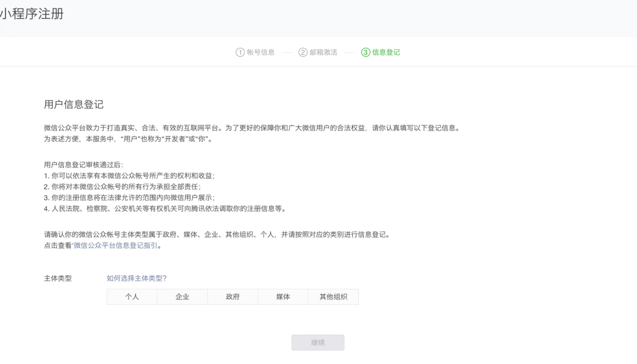Viewport: 637px width, 364px height.
Task: Choose the 其他组织 option
Action: pos(333,297)
